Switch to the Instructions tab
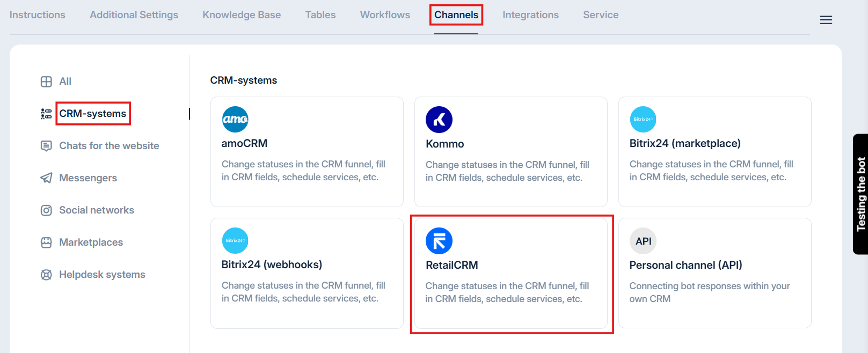 (38, 15)
